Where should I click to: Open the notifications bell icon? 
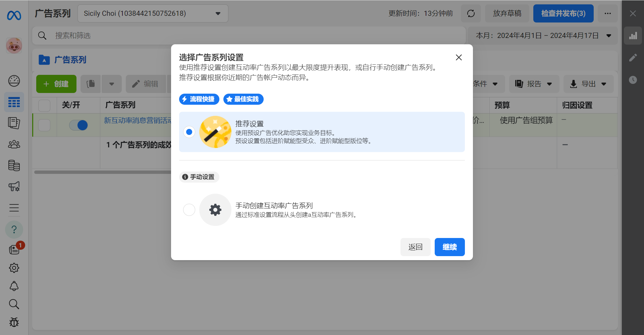coord(14,286)
